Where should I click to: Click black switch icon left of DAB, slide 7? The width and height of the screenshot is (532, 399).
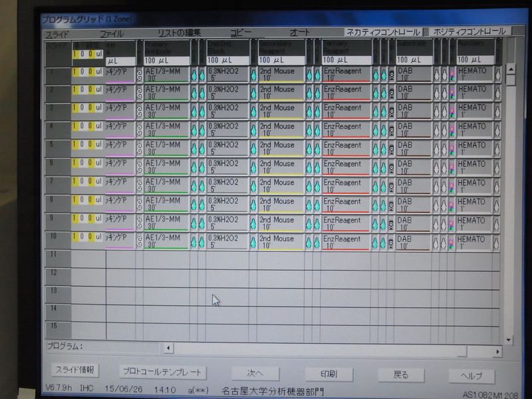click(x=391, y=187)
